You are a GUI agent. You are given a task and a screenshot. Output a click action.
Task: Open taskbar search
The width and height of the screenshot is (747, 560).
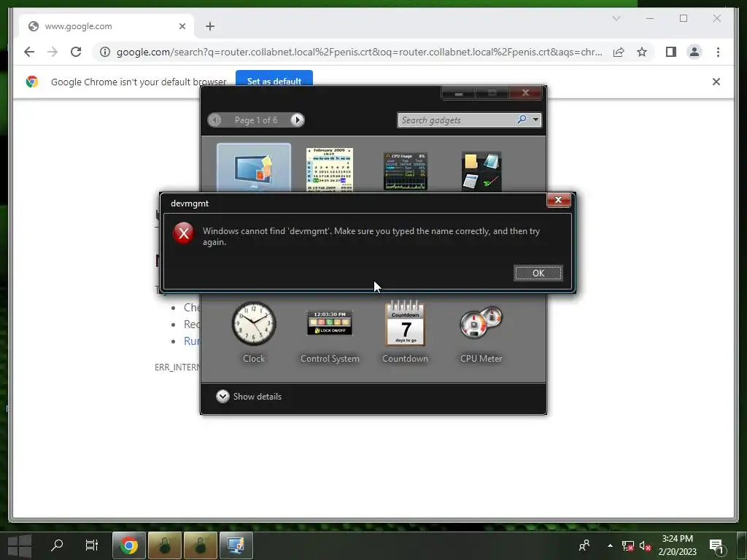pyautogui.click(x=57, y=545)
